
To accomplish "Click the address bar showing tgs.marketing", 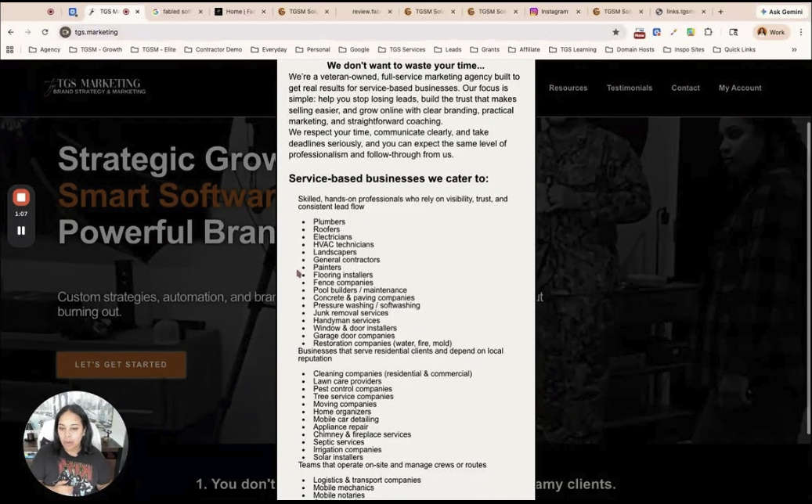I will (x=341, y=32).
